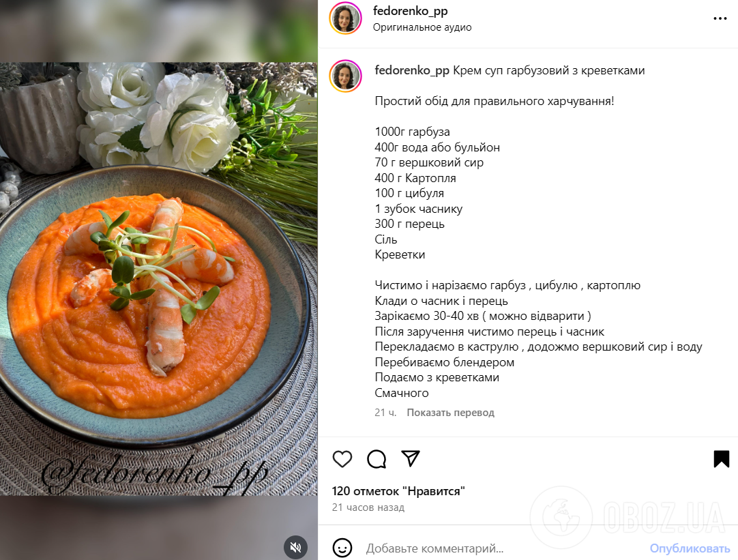Show translation via 'Показать перевод'
Screen dimensions: 738x560
[450, 413]
